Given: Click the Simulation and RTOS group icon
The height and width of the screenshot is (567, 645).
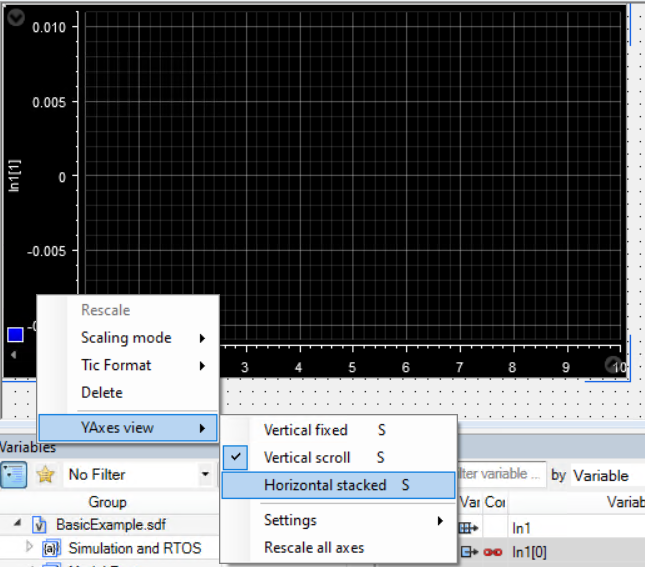Looking at the screenshot, I should click(x=52, y=548).
